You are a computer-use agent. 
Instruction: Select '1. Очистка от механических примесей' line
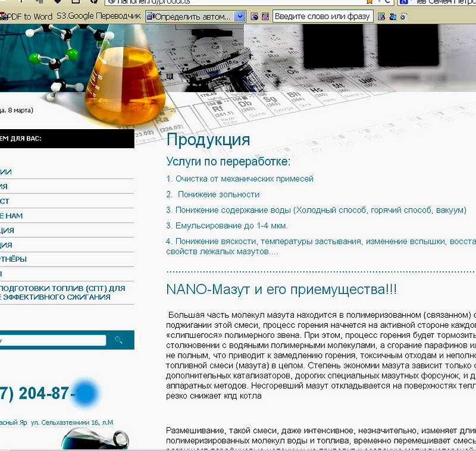[x=240, y=178]
